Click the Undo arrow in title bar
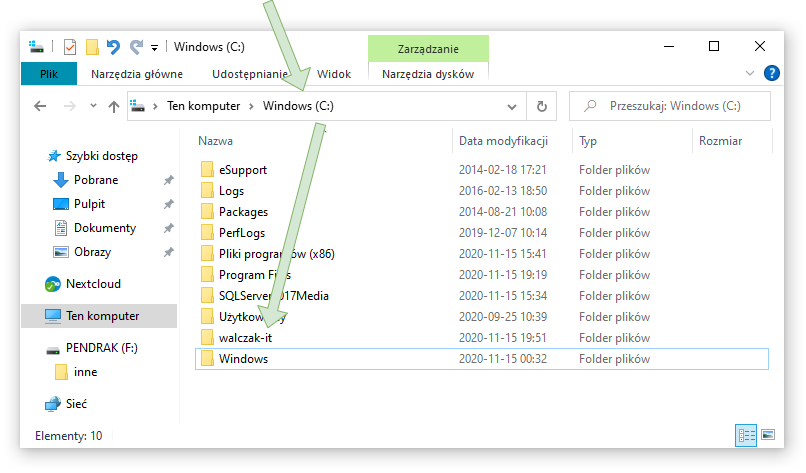Viewport: 806px width, 473px height. (113, 47)
